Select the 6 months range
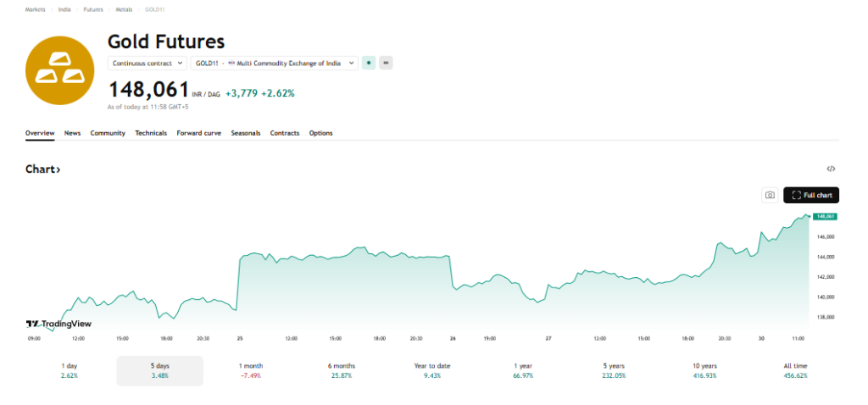 [341, 371]
